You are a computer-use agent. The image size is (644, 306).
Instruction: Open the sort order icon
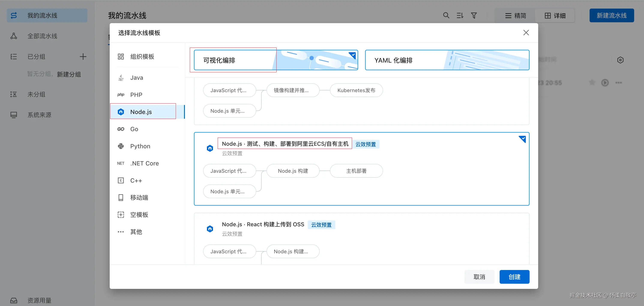tap(460, 15)
